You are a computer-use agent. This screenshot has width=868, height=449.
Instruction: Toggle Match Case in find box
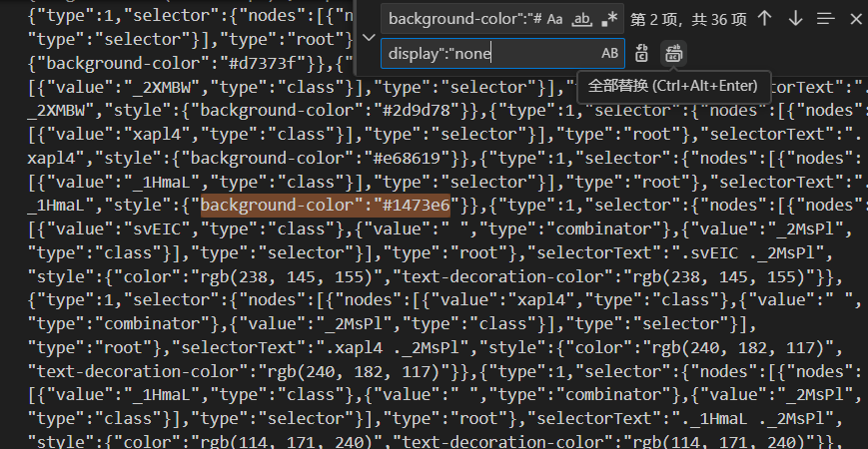555,18
